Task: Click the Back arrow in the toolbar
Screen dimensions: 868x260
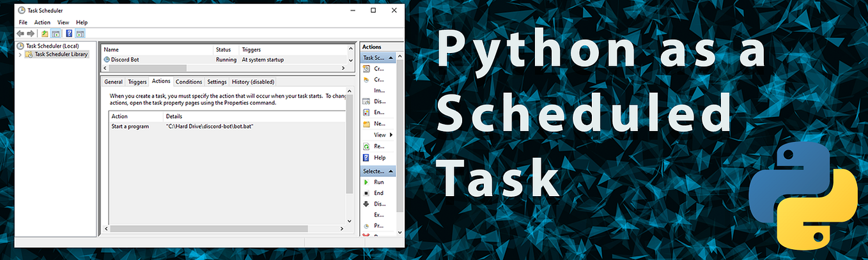Action: point(20,33)
